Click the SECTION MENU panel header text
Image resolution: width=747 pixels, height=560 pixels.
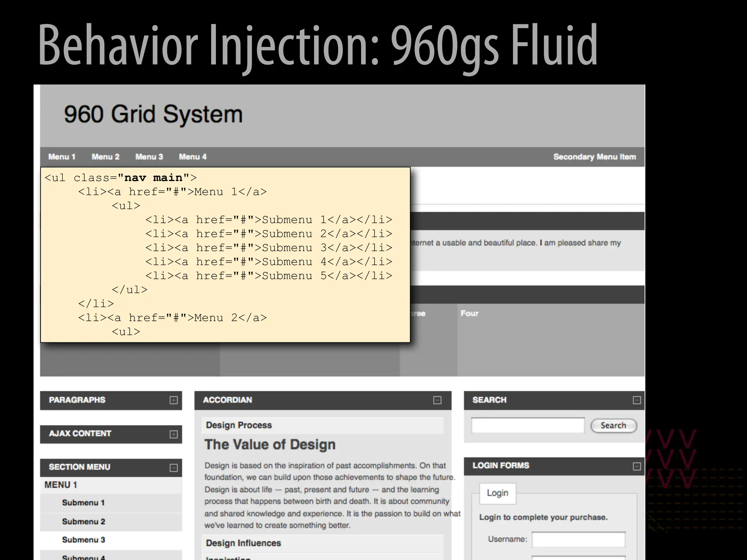pos(80,467)
